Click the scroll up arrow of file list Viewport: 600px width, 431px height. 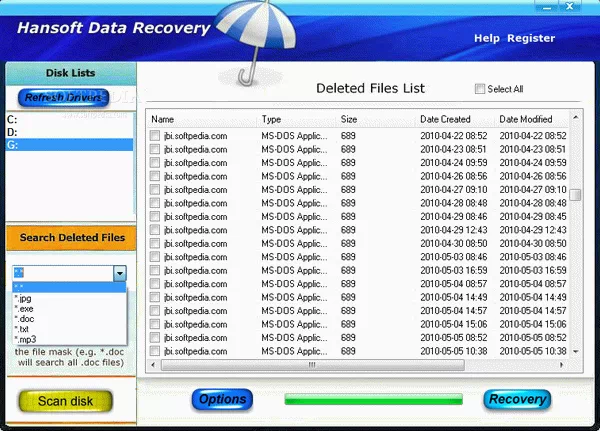click(576, 117)
